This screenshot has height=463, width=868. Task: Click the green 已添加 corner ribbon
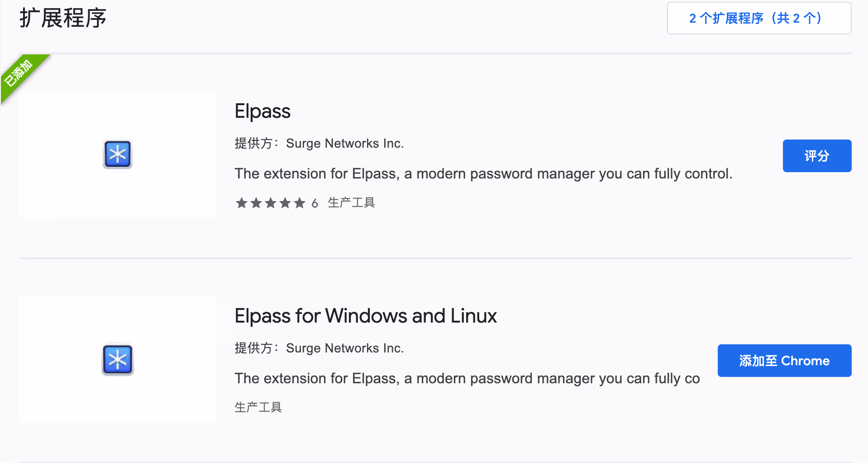pyautogui.click(x=20, y=73)
